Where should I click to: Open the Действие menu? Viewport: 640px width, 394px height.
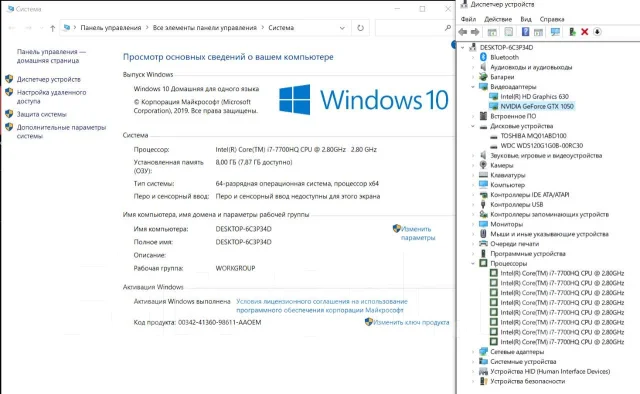click(498, 19)
